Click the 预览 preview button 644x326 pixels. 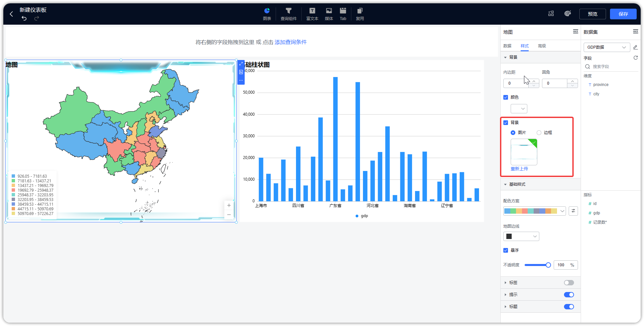592,14
